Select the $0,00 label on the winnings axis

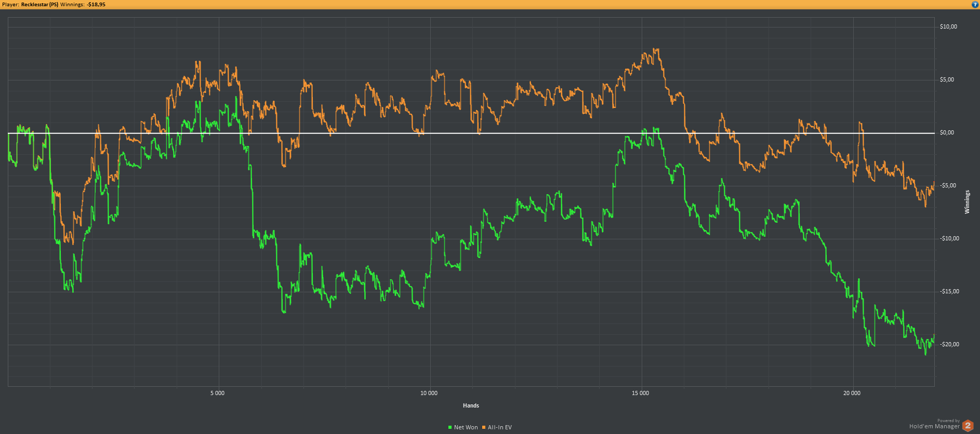click(x=947, y=132)
